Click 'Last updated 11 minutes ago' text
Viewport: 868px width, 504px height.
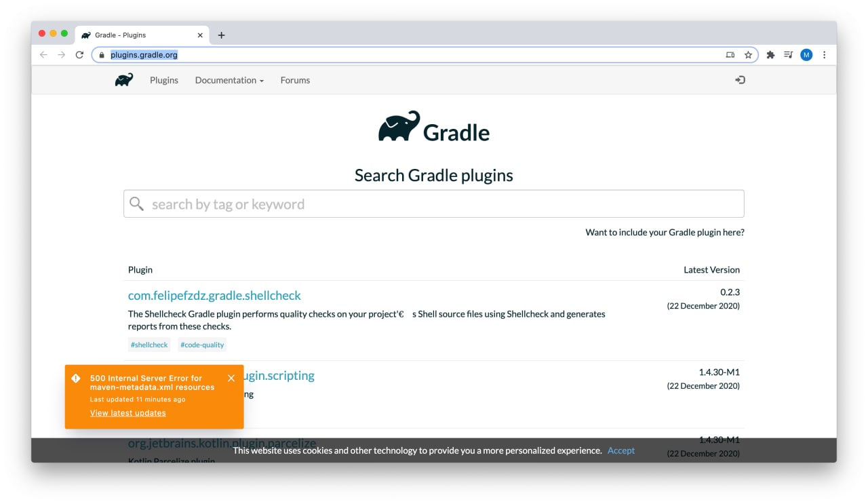138,400
